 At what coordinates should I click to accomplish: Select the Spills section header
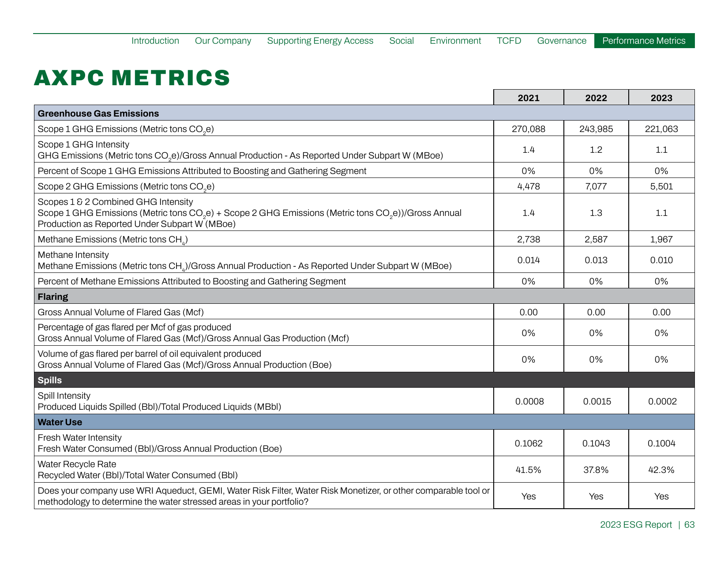tap(364, 380)
